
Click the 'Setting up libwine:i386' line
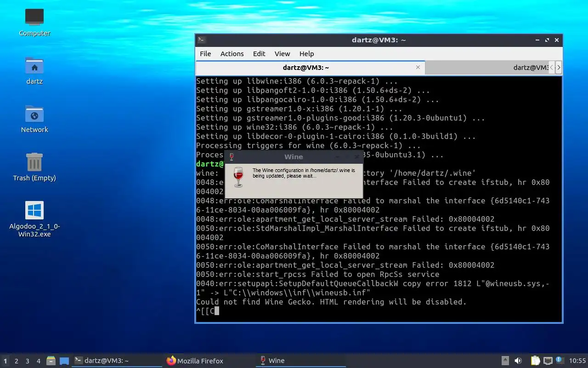click(297, 81)
